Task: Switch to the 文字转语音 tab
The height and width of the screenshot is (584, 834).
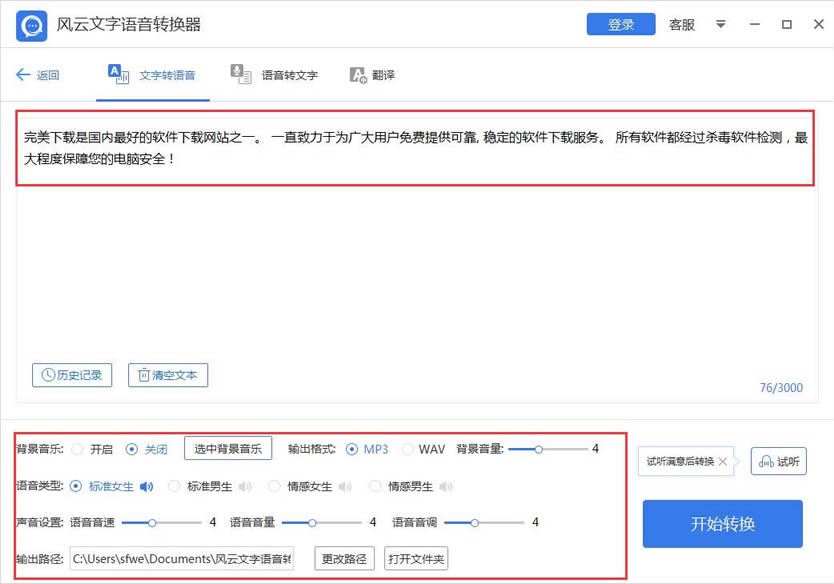Action: 153,74
